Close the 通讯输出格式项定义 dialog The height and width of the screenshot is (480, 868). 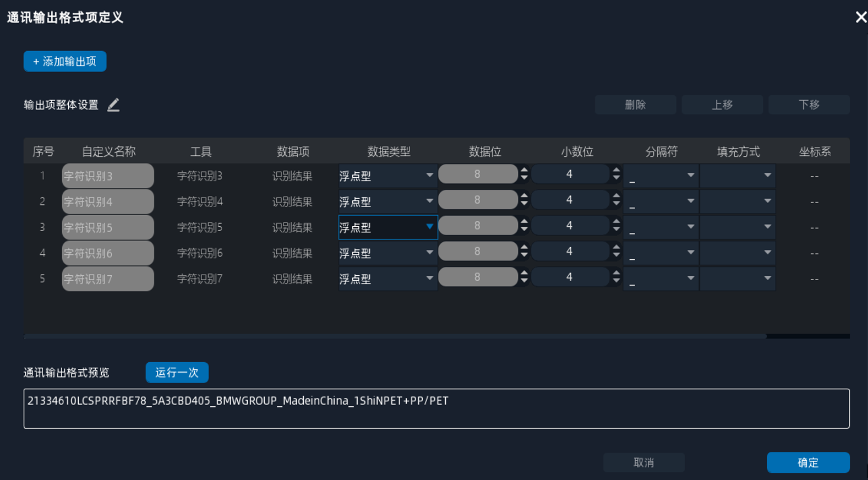[x=861, y=17]
